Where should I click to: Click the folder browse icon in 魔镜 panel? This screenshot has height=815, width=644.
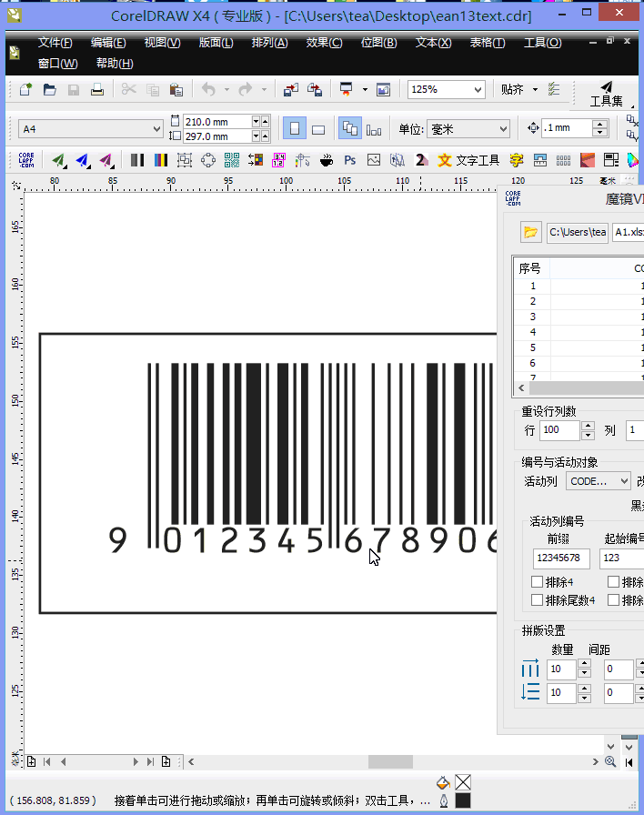pyautogui.click(x=530, y=232)
